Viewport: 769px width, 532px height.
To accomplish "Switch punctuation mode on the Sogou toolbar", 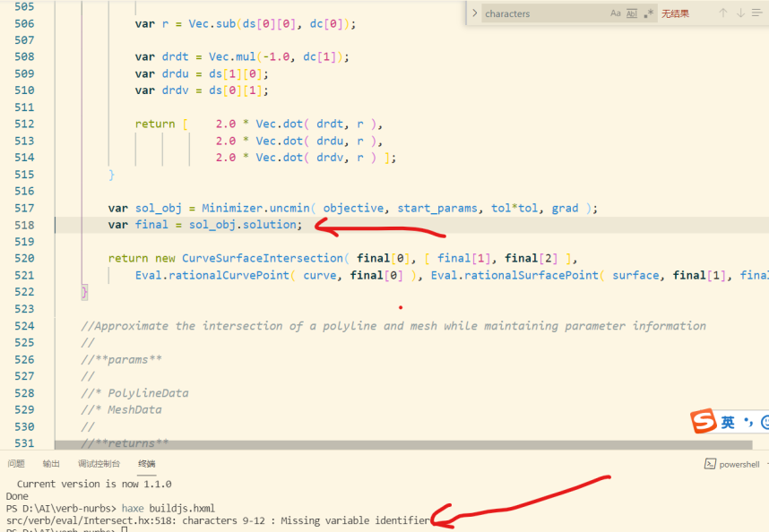I will 748,421.
